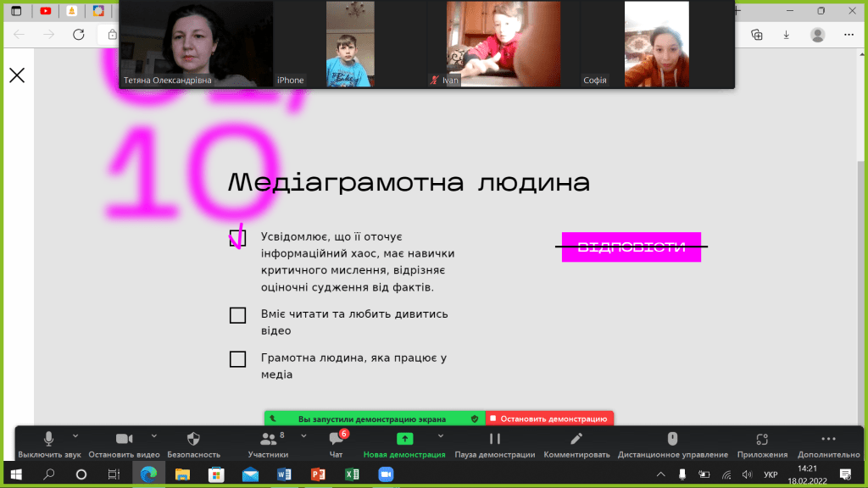Expand video options arrow next to camera

153,435
